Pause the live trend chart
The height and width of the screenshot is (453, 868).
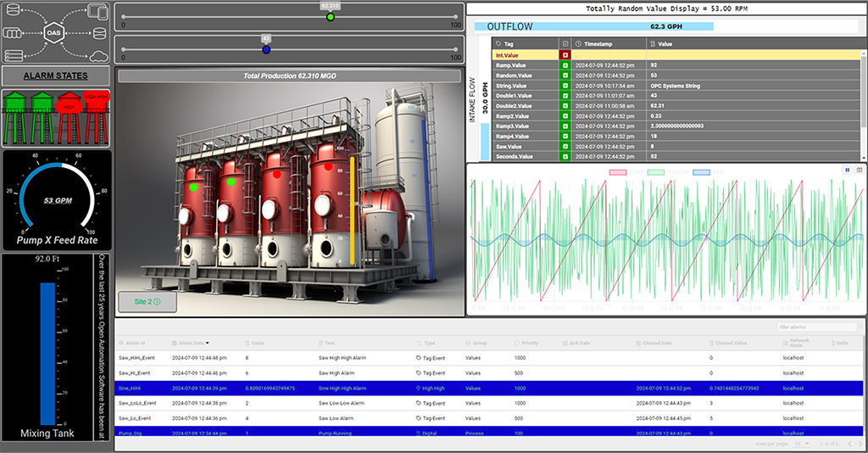(x=847, y=170)
